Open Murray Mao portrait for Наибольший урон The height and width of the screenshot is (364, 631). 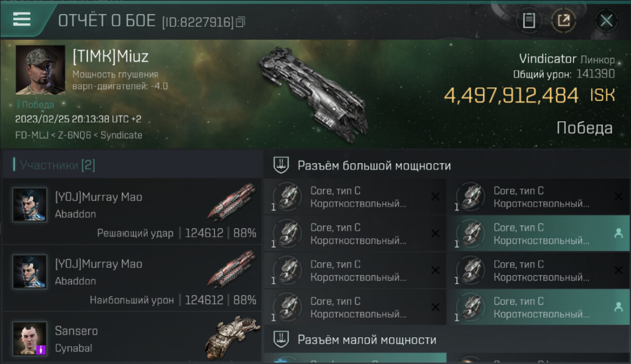tap(30, 272)
